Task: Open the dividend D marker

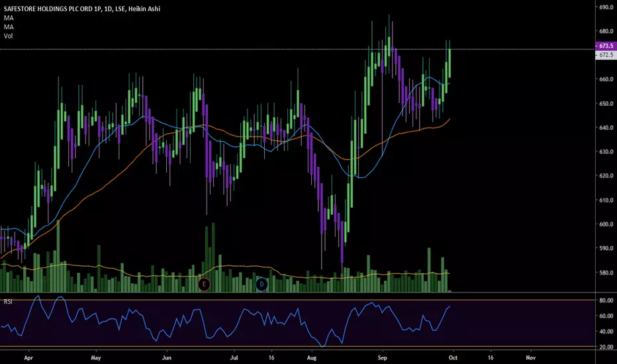Action: 262,284
